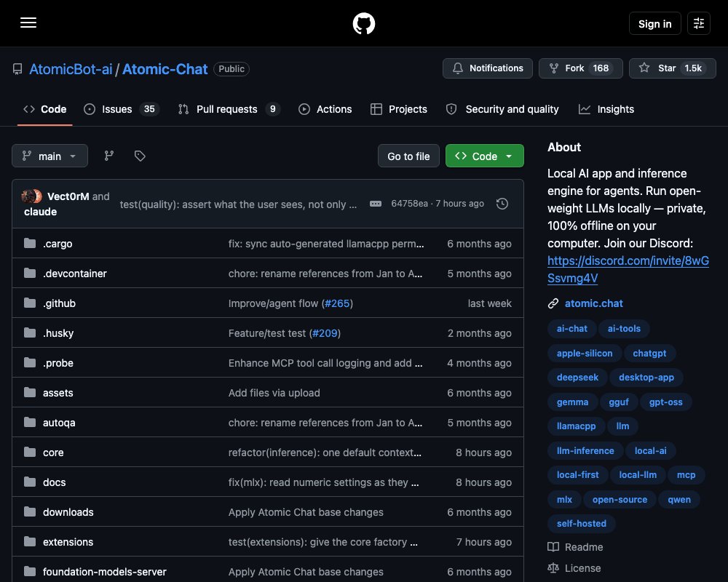The height and width of the screenshot is (582, 728).
Task: Open the foundation-models-server folder
Action: pos(104,572)
